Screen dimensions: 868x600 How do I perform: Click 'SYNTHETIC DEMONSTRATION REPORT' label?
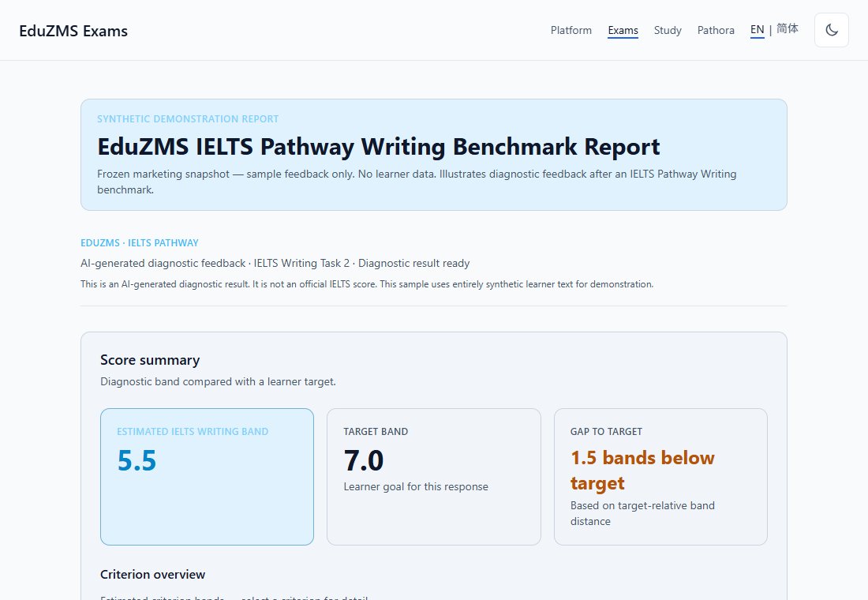point(188,119)
